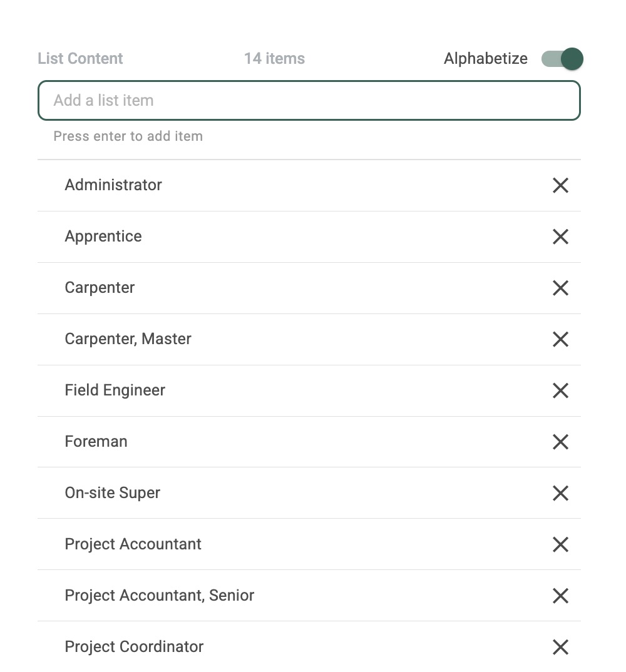Focus the Add a list item field
The image size is (626, 672).
[x=309, y=100]
